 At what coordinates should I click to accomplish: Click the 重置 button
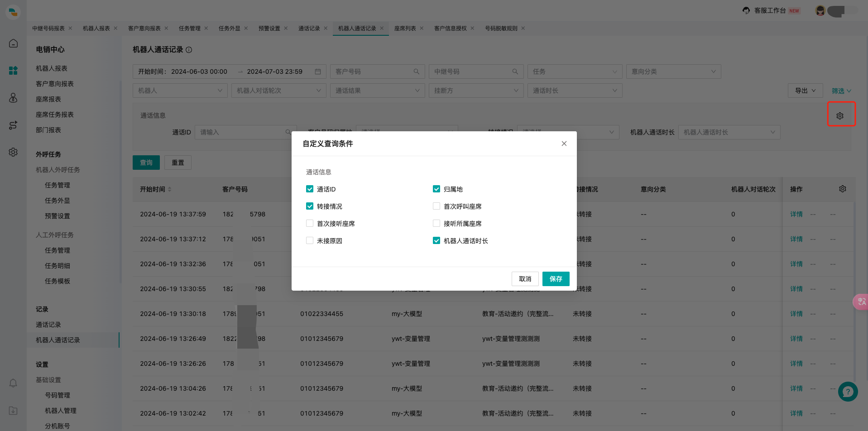(x=178, y=163)
